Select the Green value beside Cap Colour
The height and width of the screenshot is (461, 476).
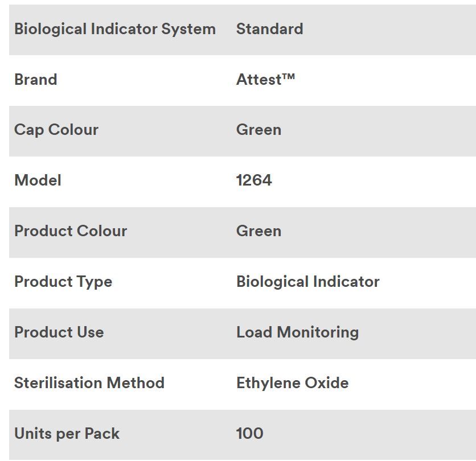click(x=258, y=130)
